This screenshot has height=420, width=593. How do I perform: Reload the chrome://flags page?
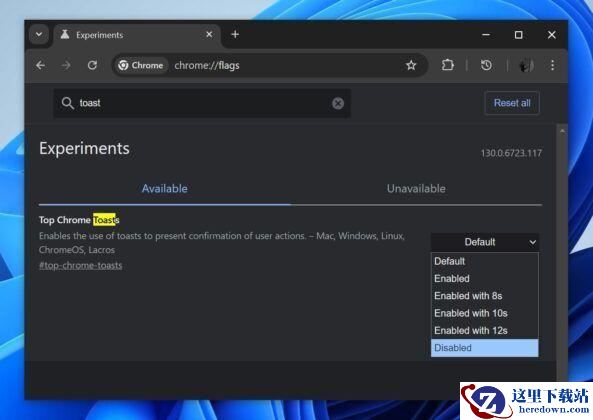92,65
